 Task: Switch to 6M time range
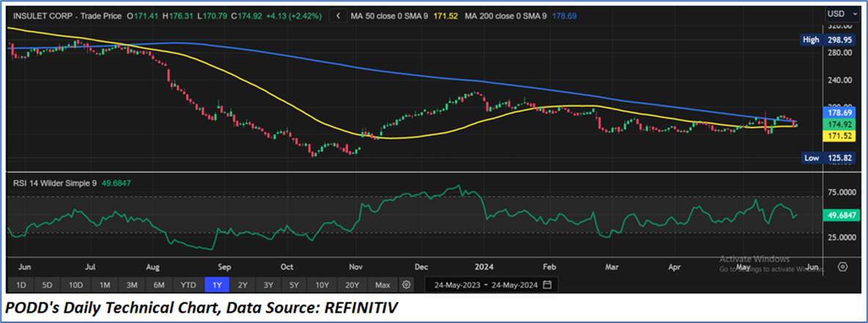coord(158,284)
